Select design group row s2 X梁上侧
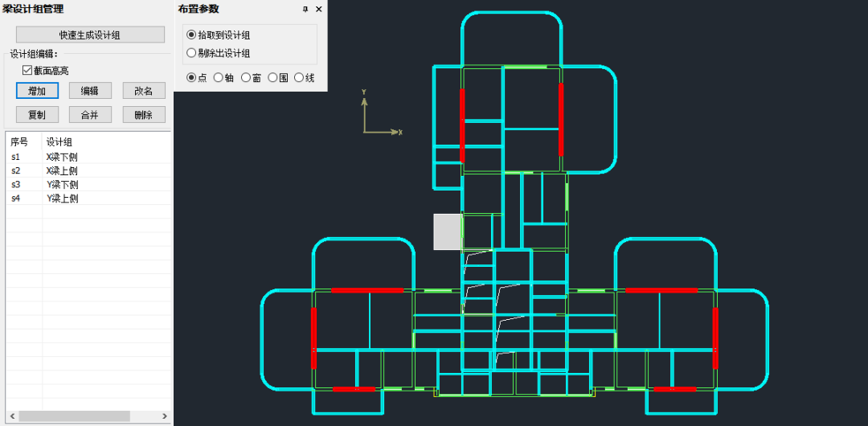Screen dimensions: 868x426 (88, 170)
